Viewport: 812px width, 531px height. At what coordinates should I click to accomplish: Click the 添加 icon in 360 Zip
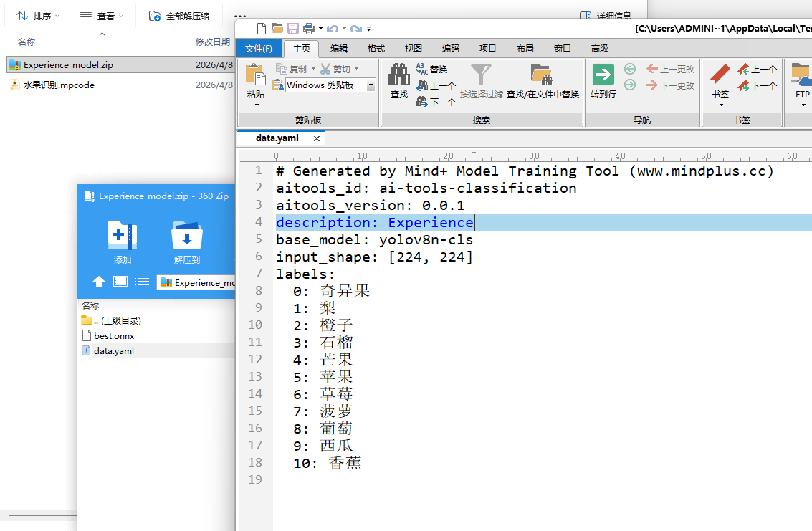123,235
